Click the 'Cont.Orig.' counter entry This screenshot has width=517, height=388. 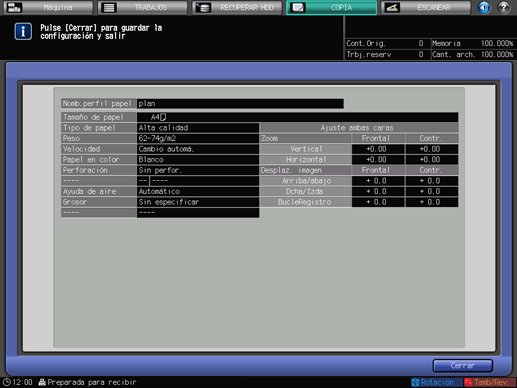pyautogui.click(x=387, y=43)
